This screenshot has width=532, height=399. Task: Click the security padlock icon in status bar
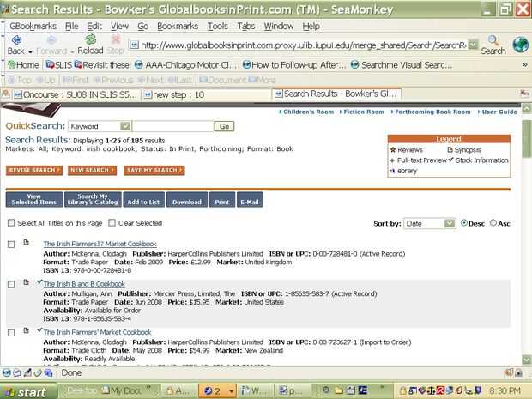click(518, 372)
